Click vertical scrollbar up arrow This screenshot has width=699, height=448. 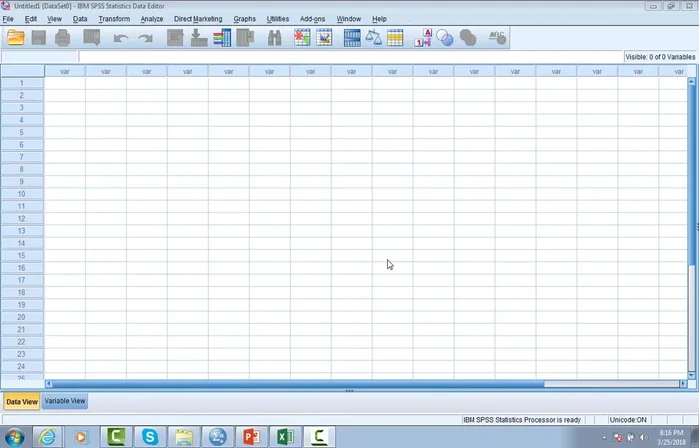click(691, 82)
